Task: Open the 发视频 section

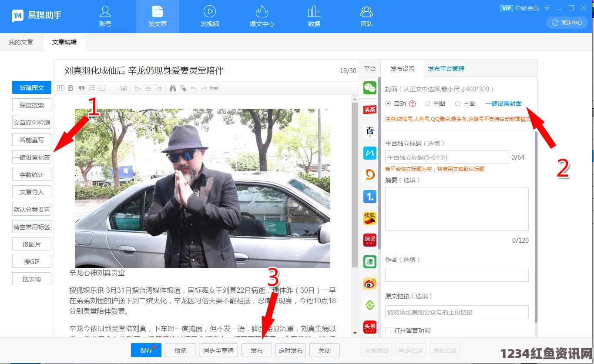Action: coord(210,17)
